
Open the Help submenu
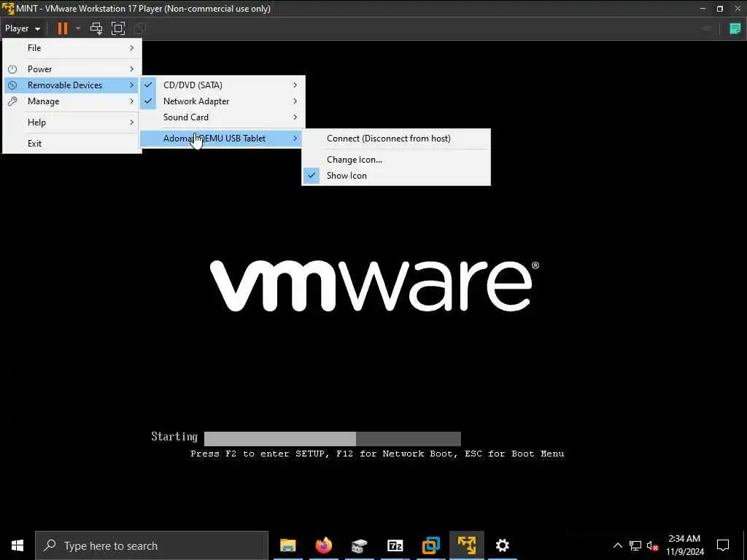click(x=72, y=122)
